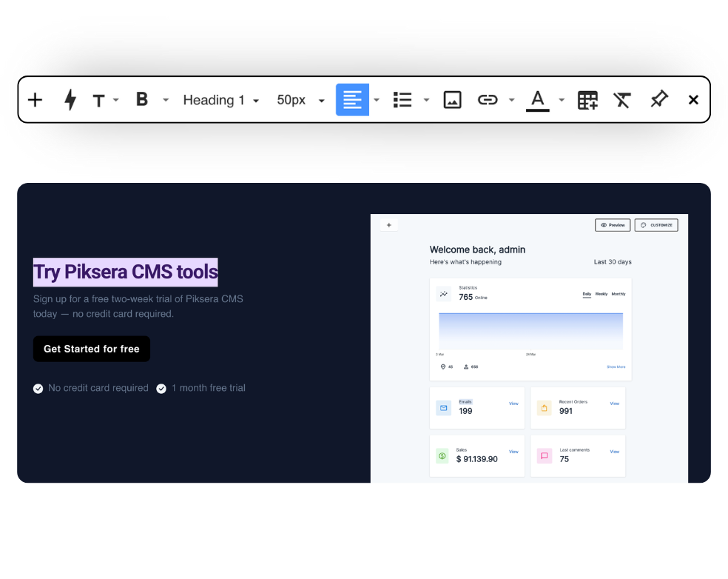Expand the bold options dropdown arrow
728x579 pixels.
tap(166, 100)
